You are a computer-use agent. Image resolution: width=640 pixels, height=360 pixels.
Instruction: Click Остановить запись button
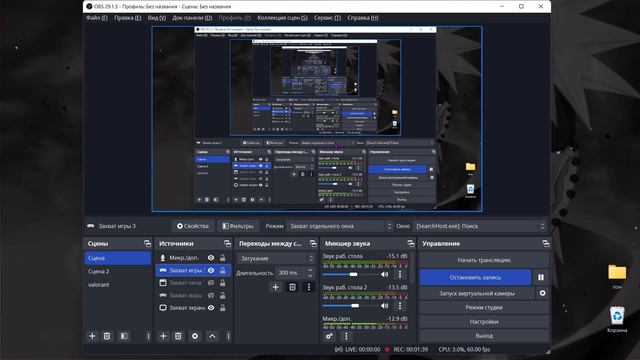pos(476,277)
